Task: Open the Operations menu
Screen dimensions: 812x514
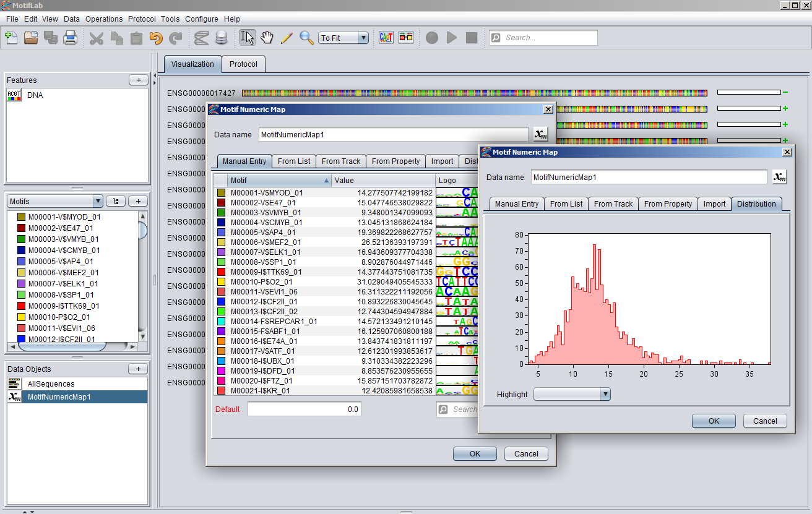Action: (104, 19)
